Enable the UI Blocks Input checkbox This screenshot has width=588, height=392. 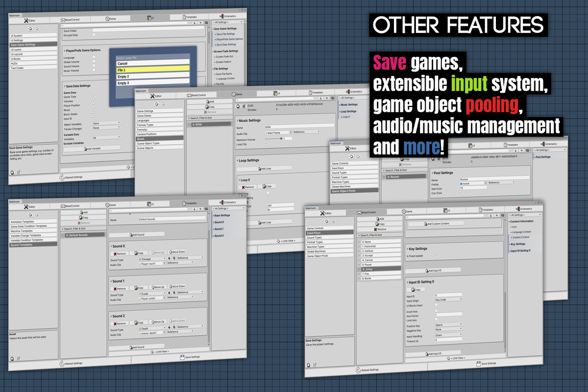tap(436, 305)
